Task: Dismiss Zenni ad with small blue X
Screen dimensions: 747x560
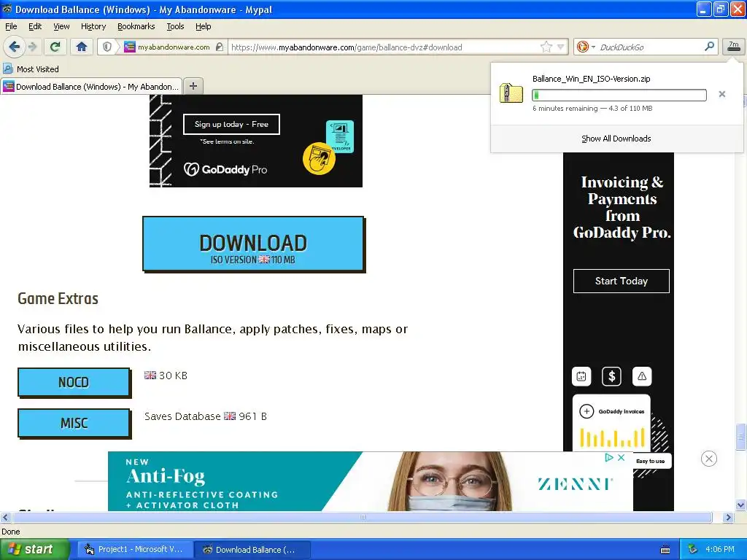Action: click(x=622, y=458)
